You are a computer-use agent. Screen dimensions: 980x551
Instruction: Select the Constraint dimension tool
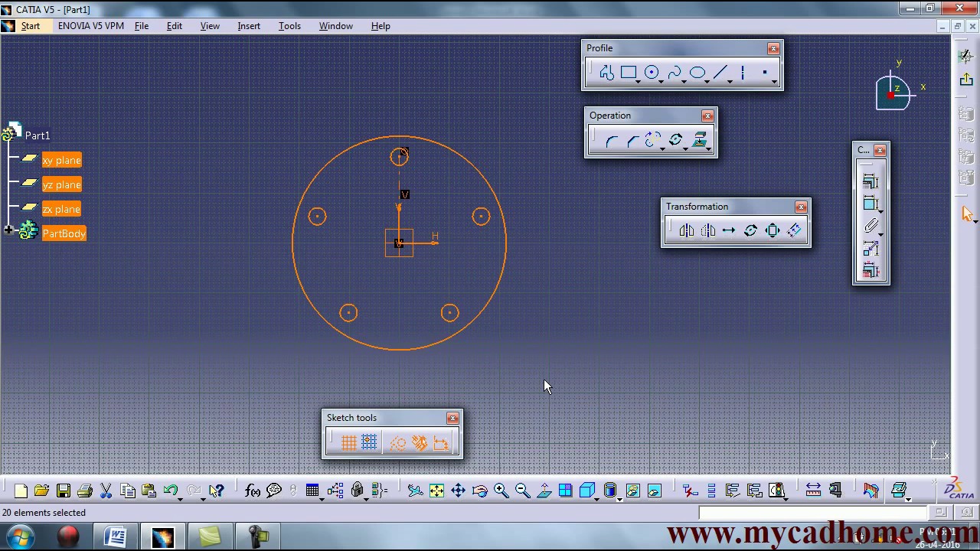(x=871, y=204)
